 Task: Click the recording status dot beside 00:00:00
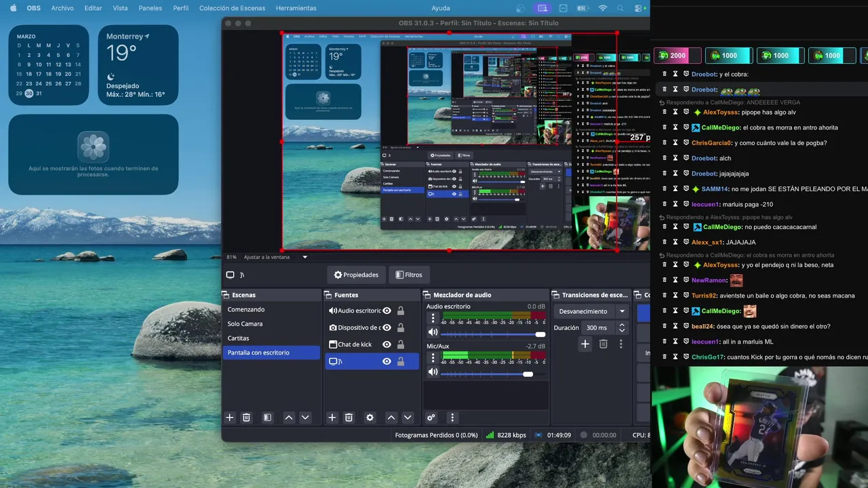click(583, 435)
